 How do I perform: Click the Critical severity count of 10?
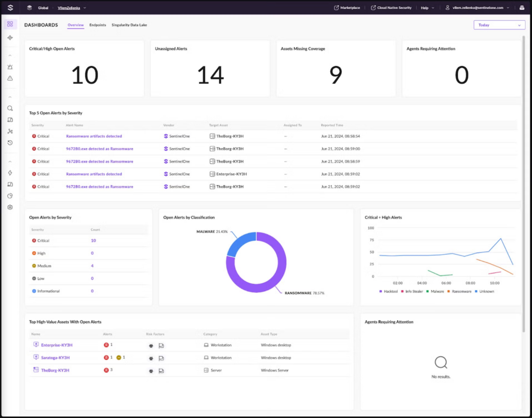click(x=94, y=241)
